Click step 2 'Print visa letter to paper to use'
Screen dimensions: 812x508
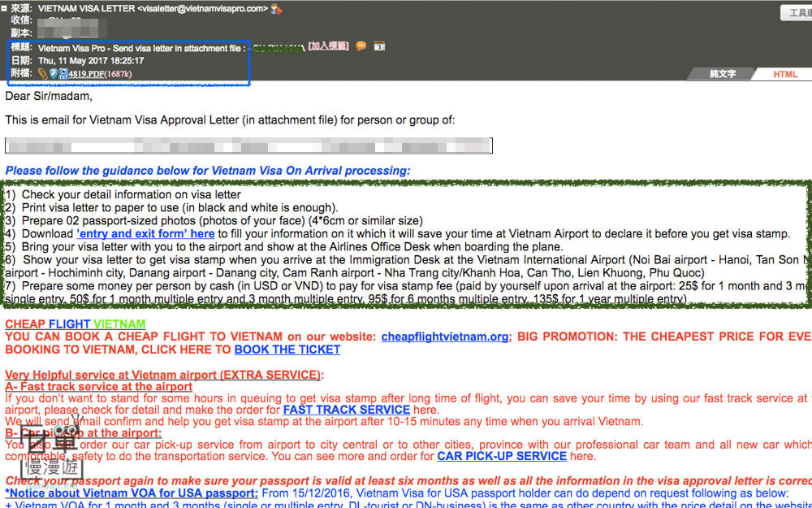click(x=171, y=207)
